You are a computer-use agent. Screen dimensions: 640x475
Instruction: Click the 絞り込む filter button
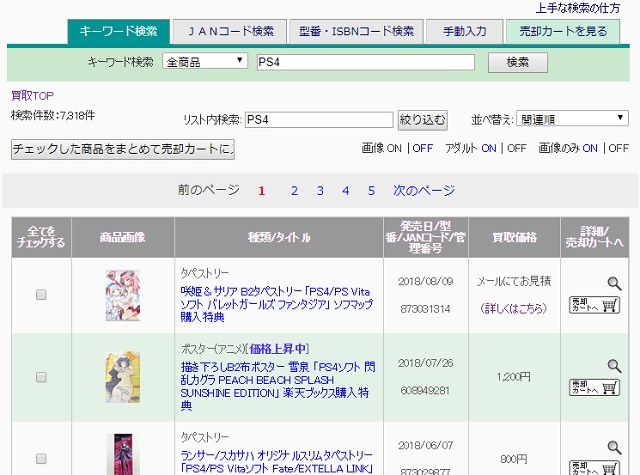(x=422, y=120)
